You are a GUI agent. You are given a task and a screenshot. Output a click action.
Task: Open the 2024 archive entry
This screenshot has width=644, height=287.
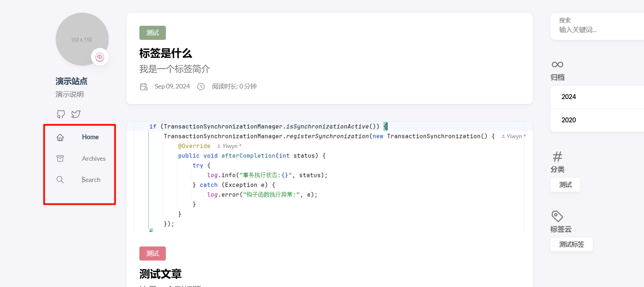[597, 97]
